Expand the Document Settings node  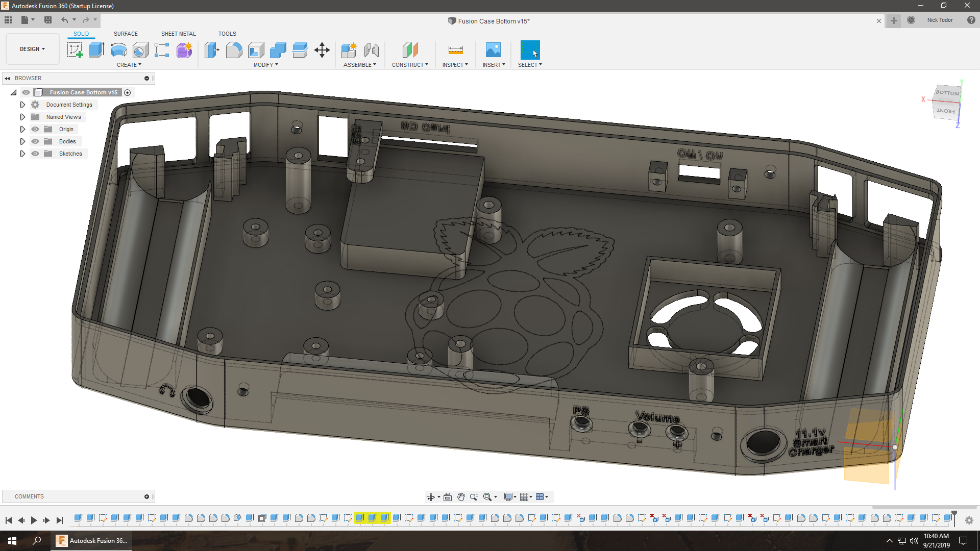[x=22, y=105]
